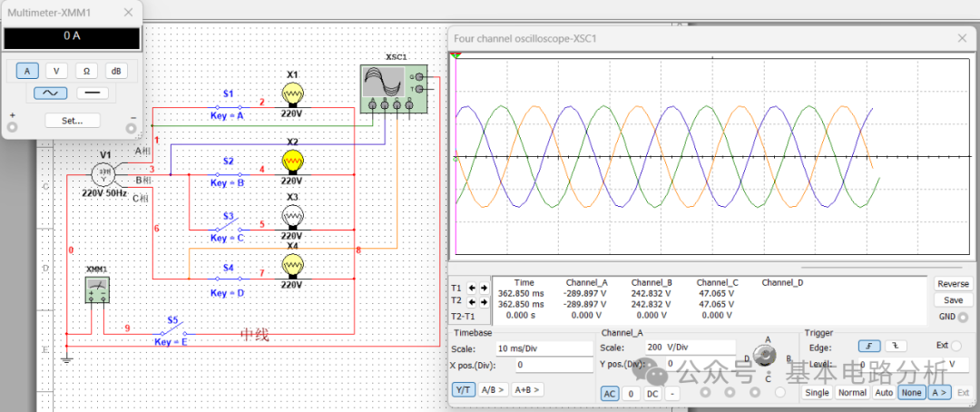Click the minus invert button for Channel_A
The height and width of the screenshot is (412, 980).
tap(671, 394)
